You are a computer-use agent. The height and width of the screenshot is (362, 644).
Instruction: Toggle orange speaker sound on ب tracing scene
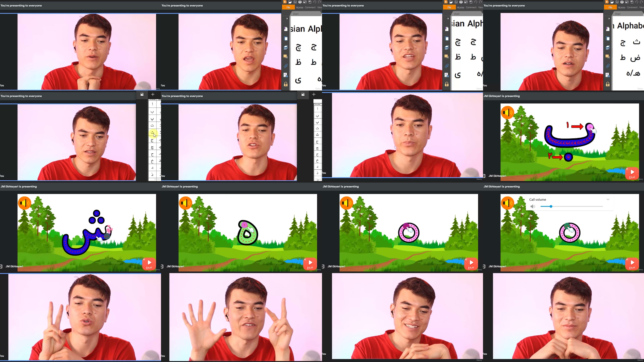[507, 112]
